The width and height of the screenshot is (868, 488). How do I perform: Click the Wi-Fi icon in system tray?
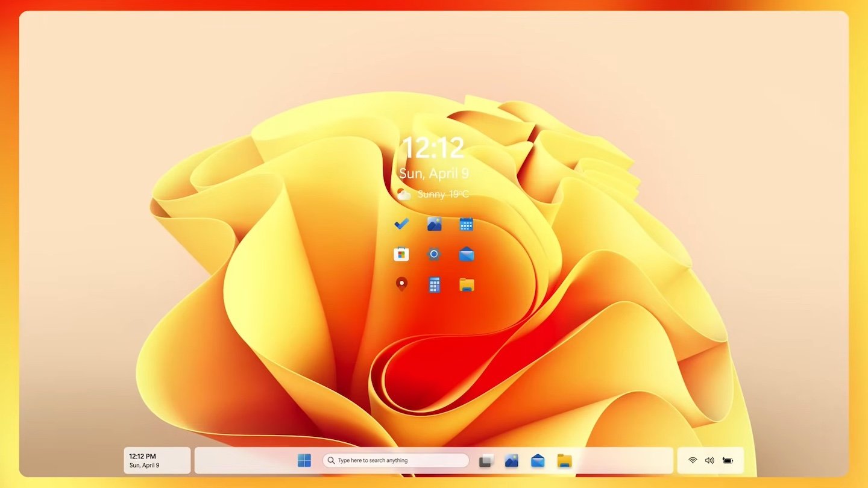(693, 460)
